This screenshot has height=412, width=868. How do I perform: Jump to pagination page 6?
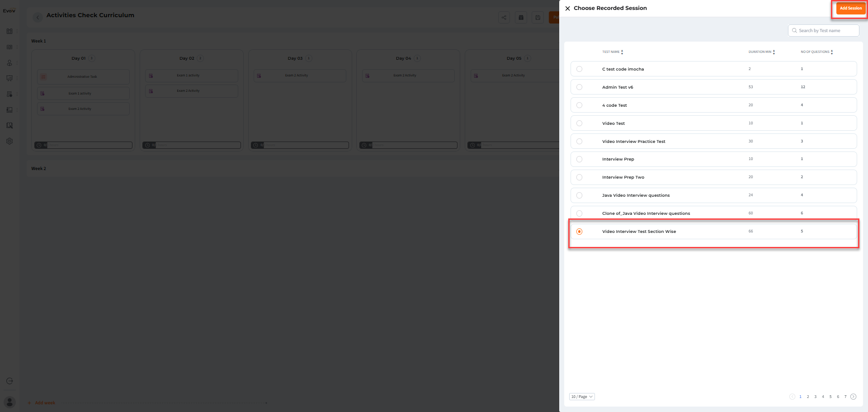[x=838, y=397]
